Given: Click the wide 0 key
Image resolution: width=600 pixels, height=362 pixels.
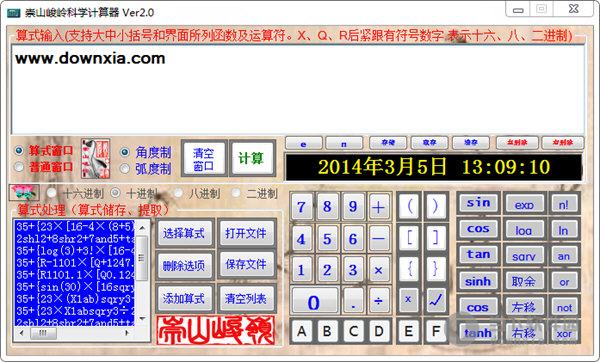Looking at the screenshot, I should tap(314, 302).
